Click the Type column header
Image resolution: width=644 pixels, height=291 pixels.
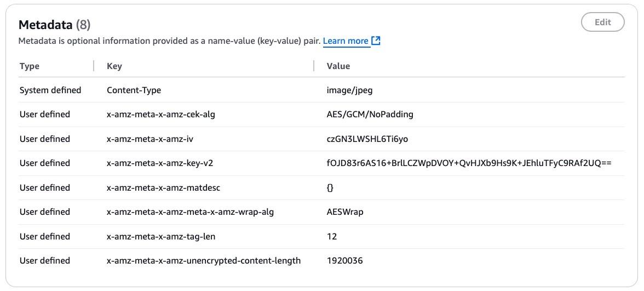coord(30,66)
